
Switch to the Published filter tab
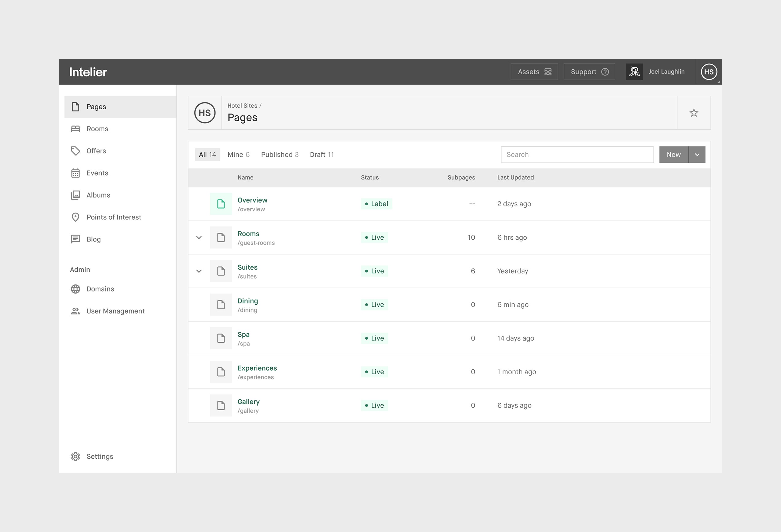[x=280, y=155]
